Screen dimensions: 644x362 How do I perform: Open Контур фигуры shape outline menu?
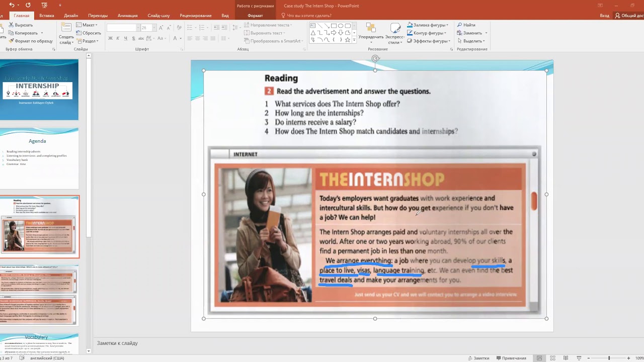click(427, 33)
